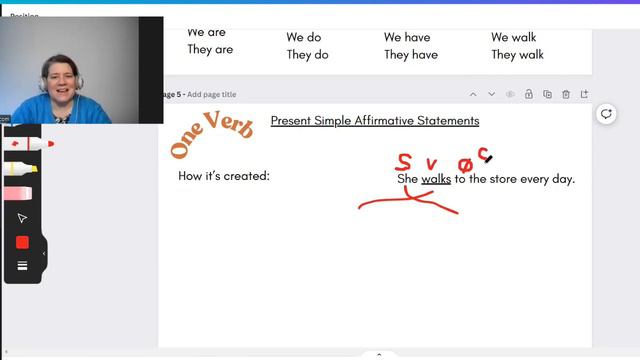Move page 5 down with chevron
Screen dimensions: 640x360
click(491, 94)
